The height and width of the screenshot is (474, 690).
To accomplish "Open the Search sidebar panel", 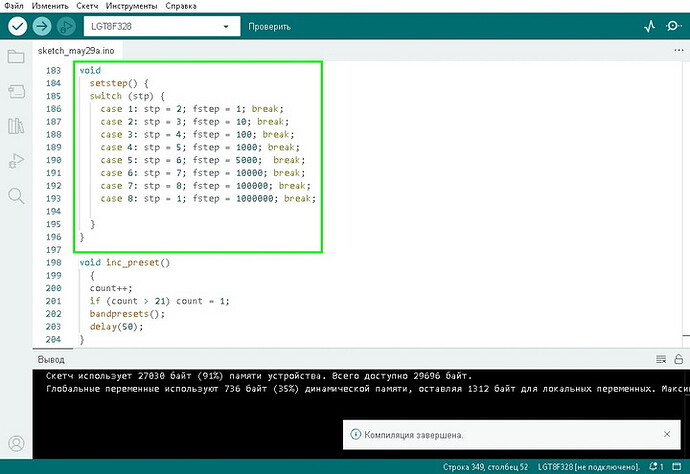I will [16, 195].
